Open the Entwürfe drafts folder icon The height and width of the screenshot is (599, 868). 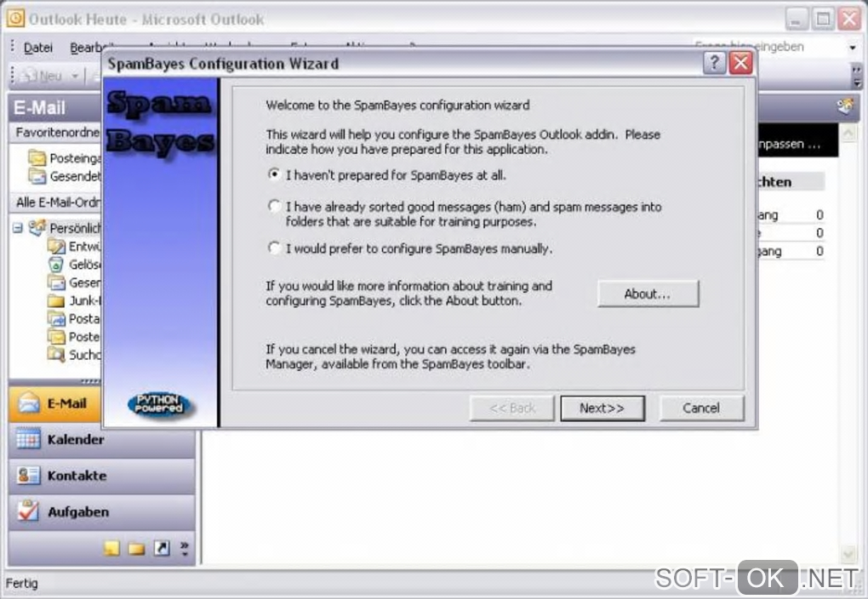[x=56, y=246]
